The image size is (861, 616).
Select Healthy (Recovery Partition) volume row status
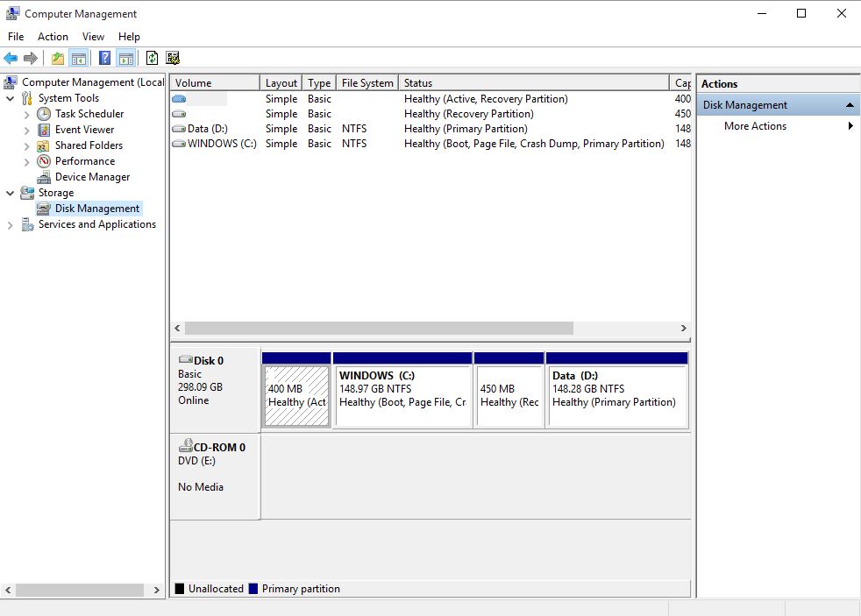pyautogui.click(x=469, y=114)
